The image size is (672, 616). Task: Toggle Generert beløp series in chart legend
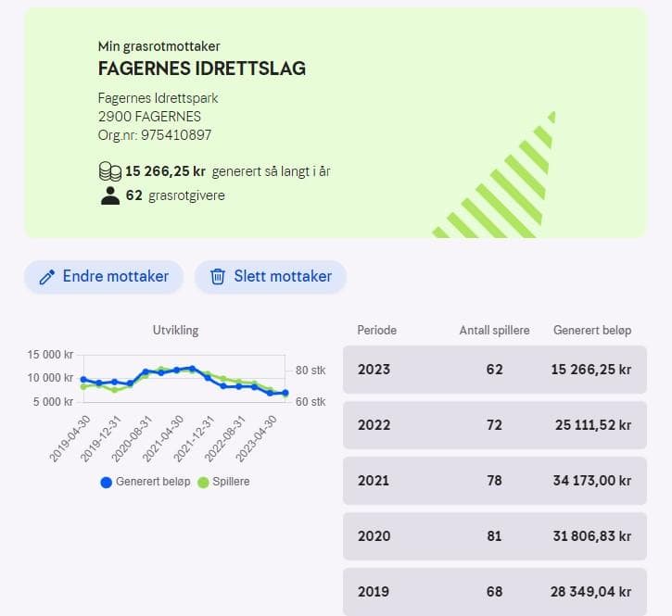point(153,482)
